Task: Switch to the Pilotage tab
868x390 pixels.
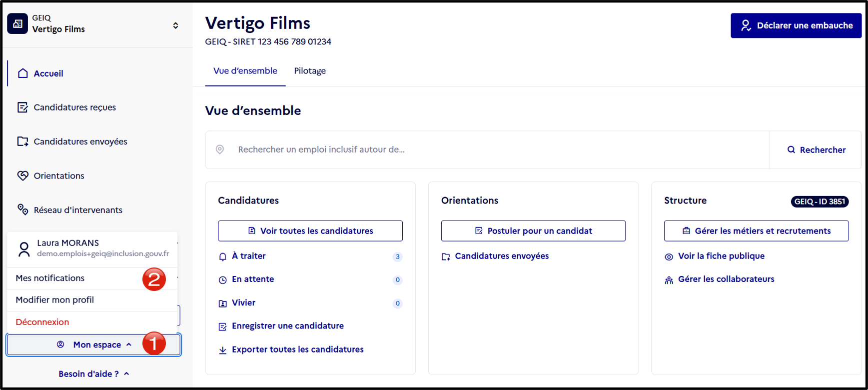Action: pos(310,71)
